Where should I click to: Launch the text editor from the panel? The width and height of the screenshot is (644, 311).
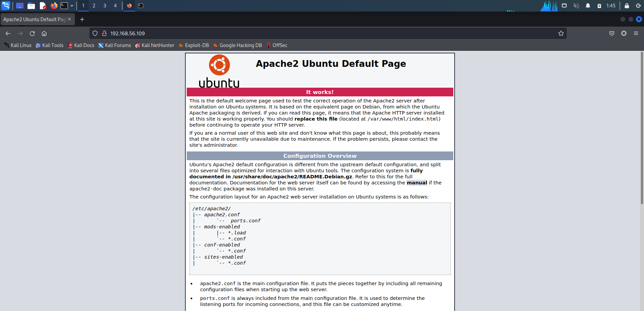43,6
